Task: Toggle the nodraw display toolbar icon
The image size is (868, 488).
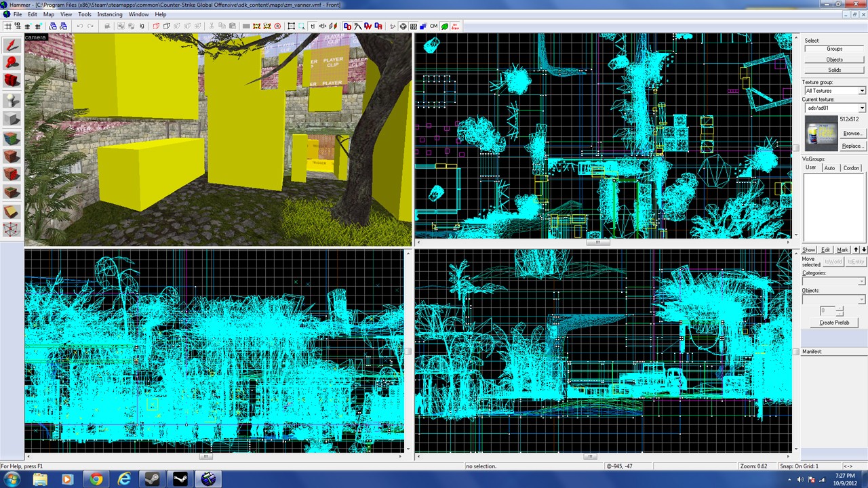Action: [455, 26]
